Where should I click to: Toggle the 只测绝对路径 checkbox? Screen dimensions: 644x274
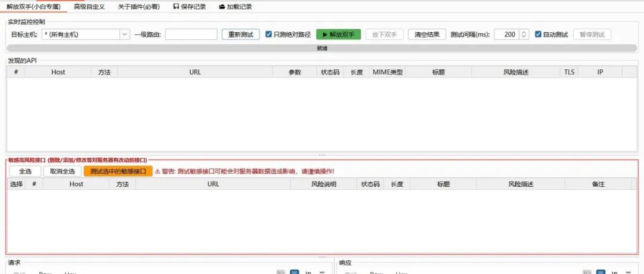[x=269, y=35]
